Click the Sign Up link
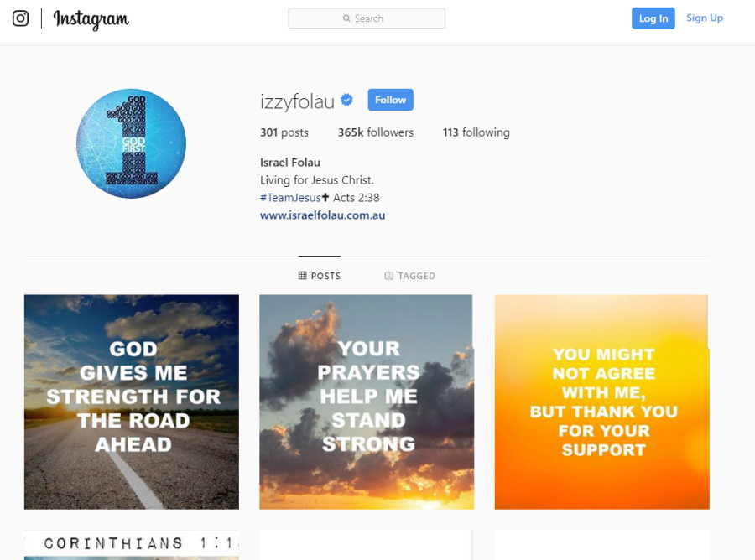 click(705, 18)
